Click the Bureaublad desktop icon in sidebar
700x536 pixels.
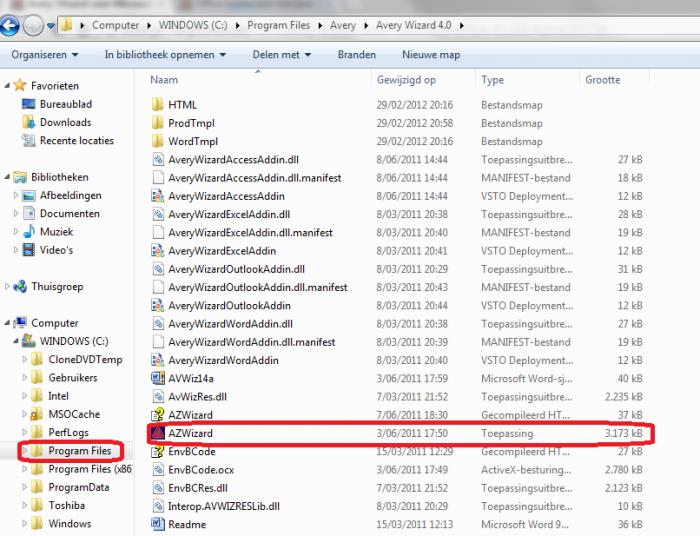[x=29, y=104]
